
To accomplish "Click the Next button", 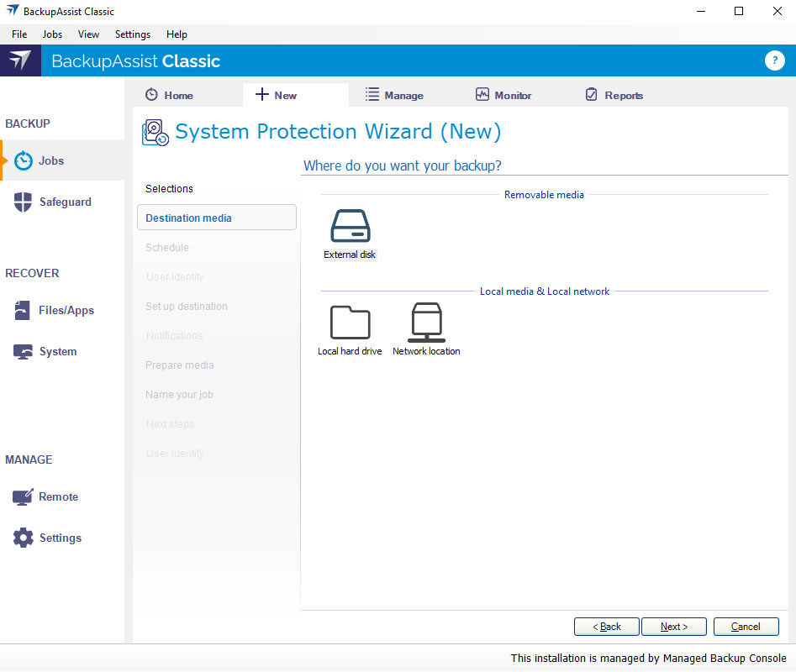I will point(674,627).
